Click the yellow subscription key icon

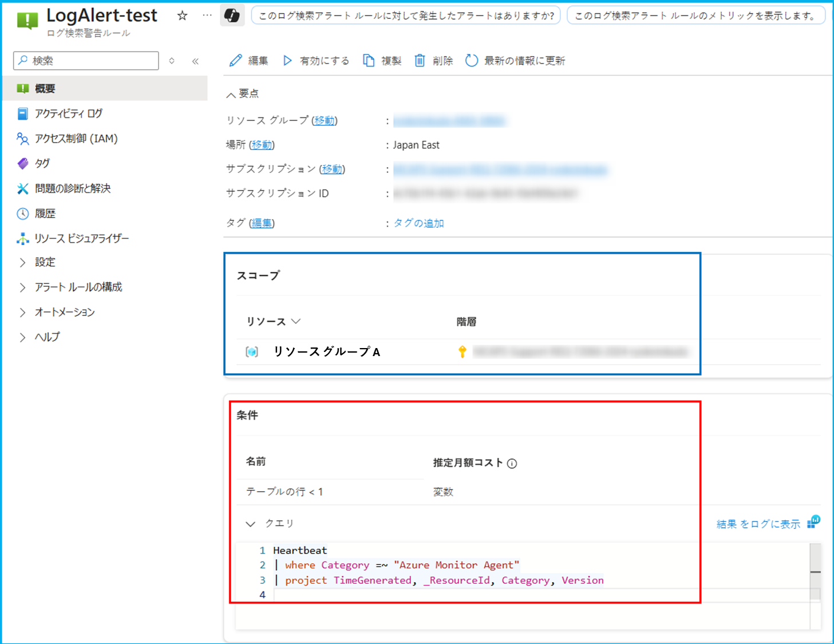pyautogui.click(x=463, y=352)
